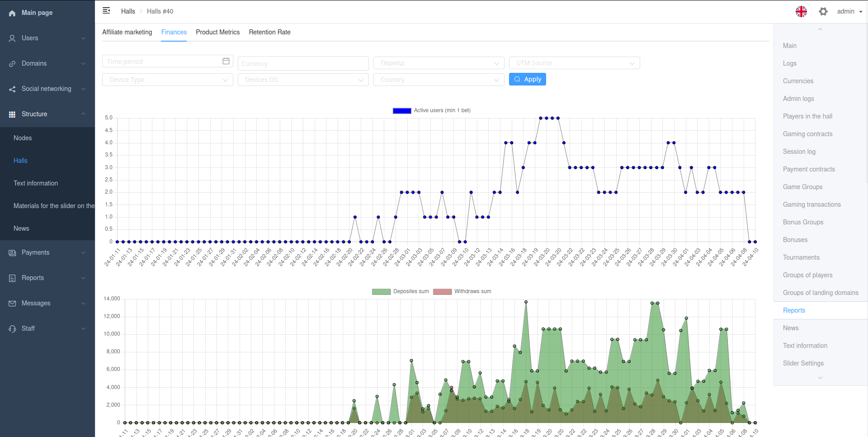
Task: Click the Staff headset icon
Action: coord(12,329)
